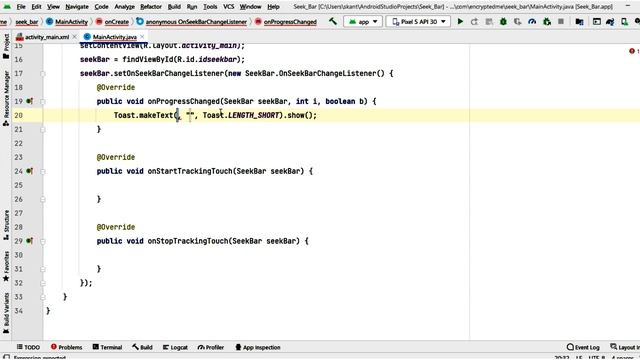Open the File menu
Image resolution: width=640 pixels, height=360 pixels.
(x=21, y=7)
